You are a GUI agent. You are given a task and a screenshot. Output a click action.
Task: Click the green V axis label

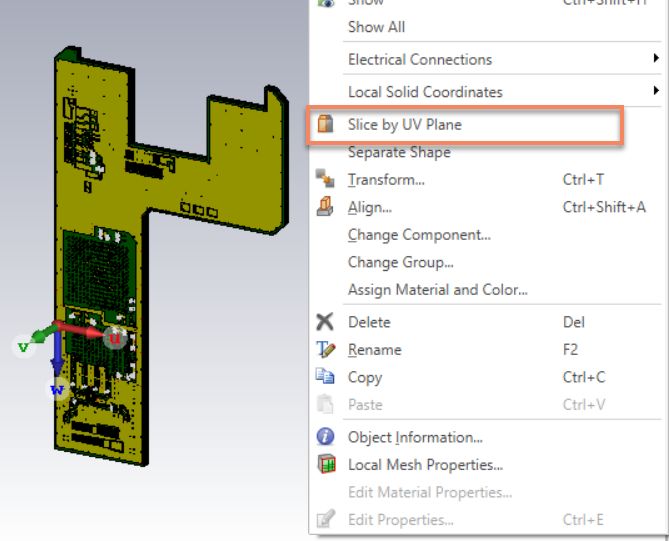(x=23, y=347)
